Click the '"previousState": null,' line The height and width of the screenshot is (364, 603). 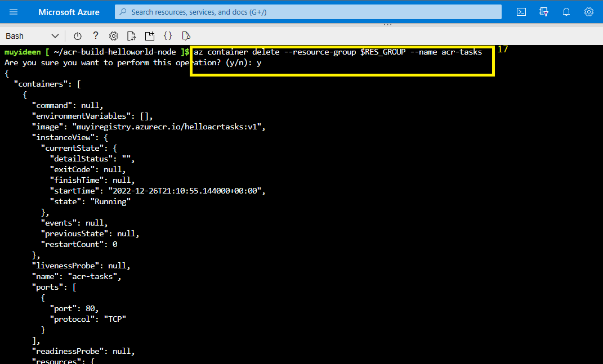[90, 233]
